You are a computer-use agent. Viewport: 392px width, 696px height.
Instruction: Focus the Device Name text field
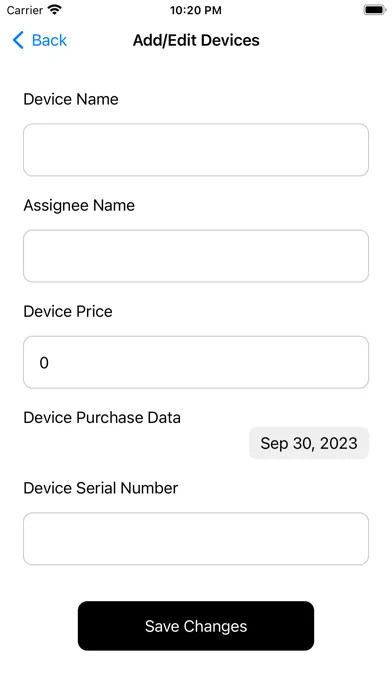pyautogui.click(x=196, y=150)
